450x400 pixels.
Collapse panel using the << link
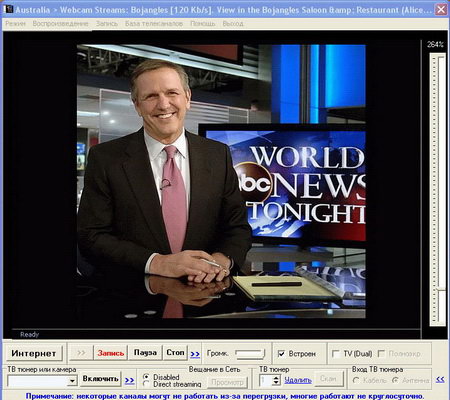coord(440,379)
